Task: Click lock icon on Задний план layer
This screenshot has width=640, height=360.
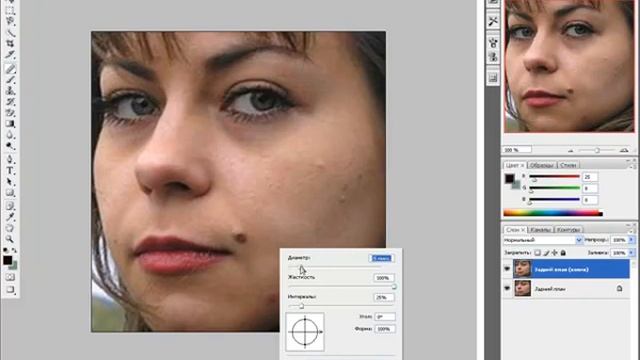Action: tap(619, 289)
